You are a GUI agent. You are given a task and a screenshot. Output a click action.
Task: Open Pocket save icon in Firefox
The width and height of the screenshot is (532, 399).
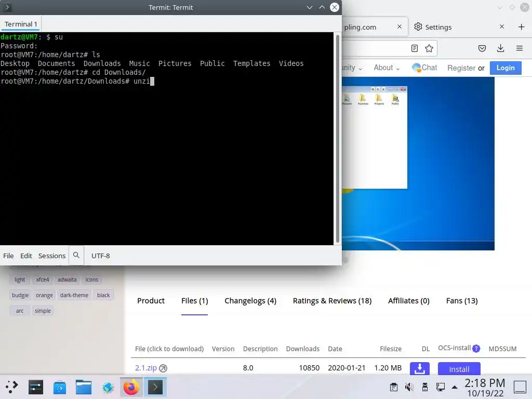pyautogui.click(x=482, y=48)
